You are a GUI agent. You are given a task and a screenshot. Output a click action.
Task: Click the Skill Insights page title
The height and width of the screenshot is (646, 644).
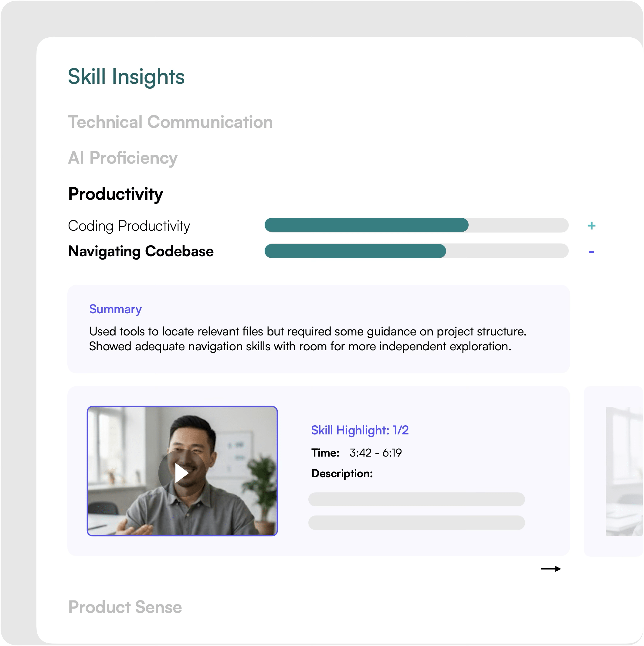[x=126, y=76]
